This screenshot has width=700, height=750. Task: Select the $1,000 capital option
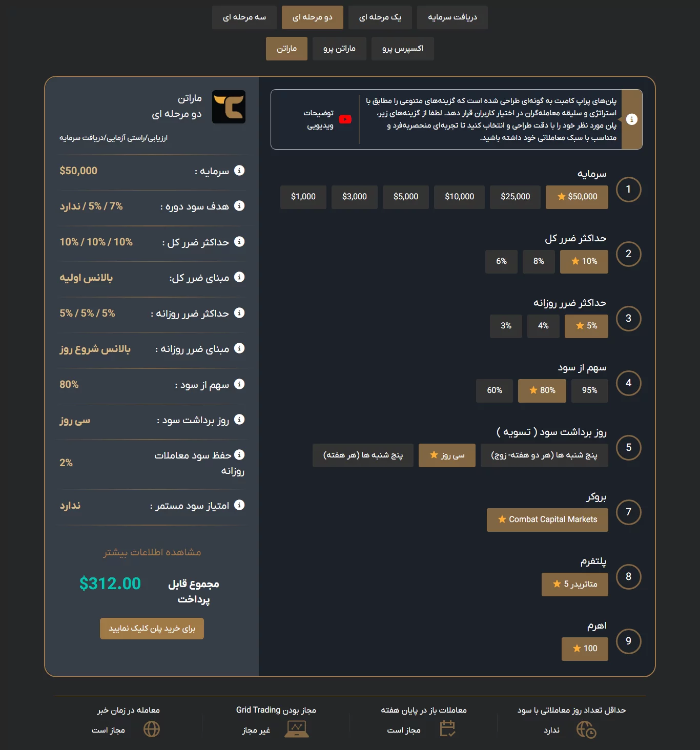[x=303, y=197]
